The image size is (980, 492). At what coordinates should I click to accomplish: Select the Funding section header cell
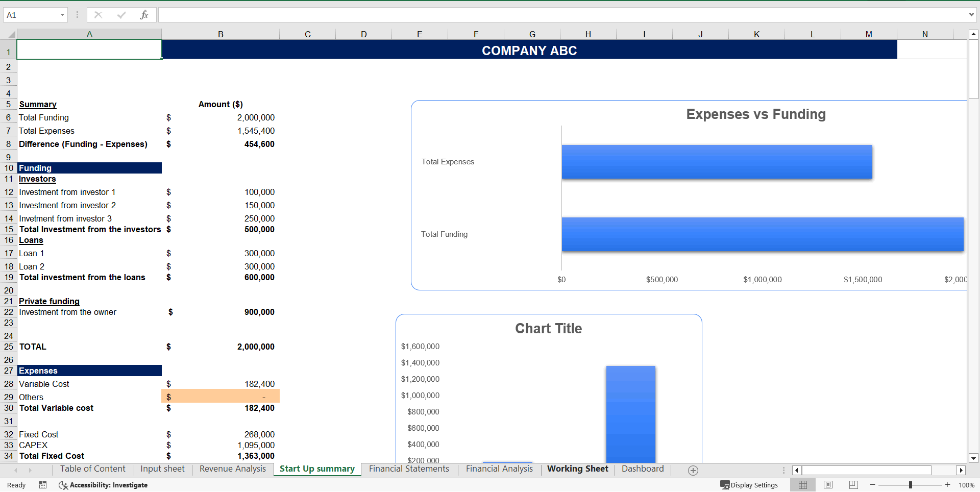pos(89,168)
